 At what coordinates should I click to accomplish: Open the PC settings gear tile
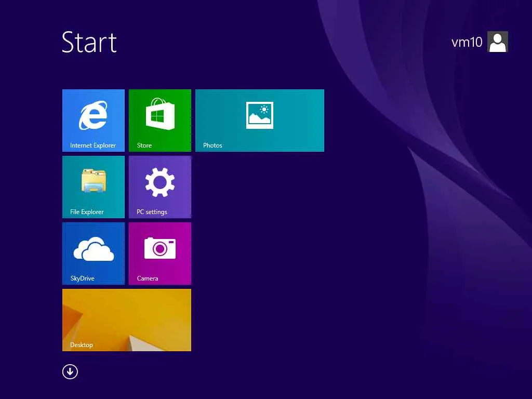(160, 187)
